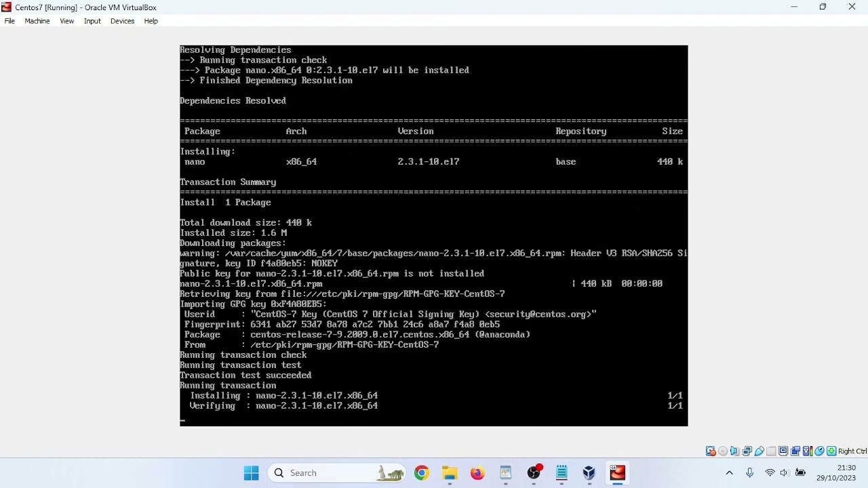Show hidden system tray icons
The height and width of the screenshot is (488, 868).
(x=730, y=473)
